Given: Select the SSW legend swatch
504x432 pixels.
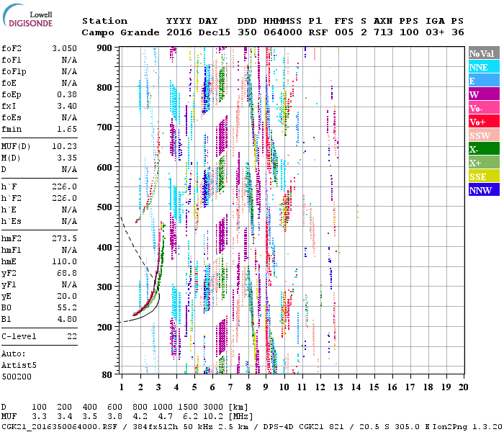Looking at the screenshot, I should pos(484,135).
